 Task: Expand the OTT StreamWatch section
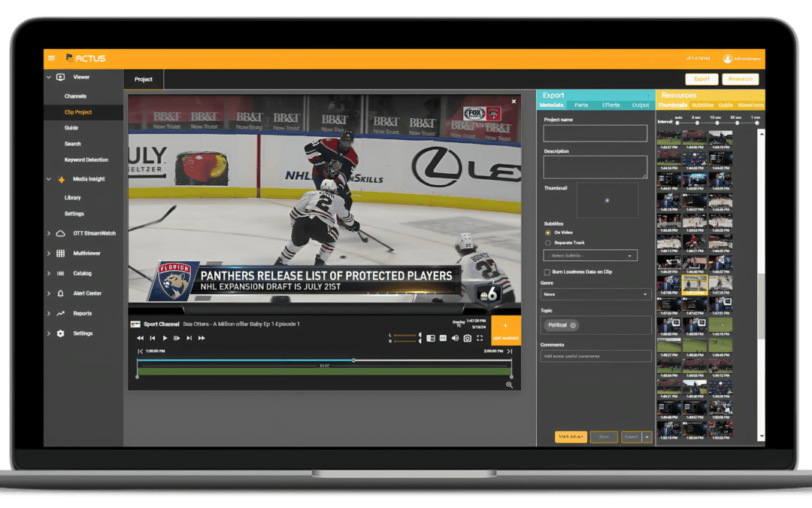[49, 233]
